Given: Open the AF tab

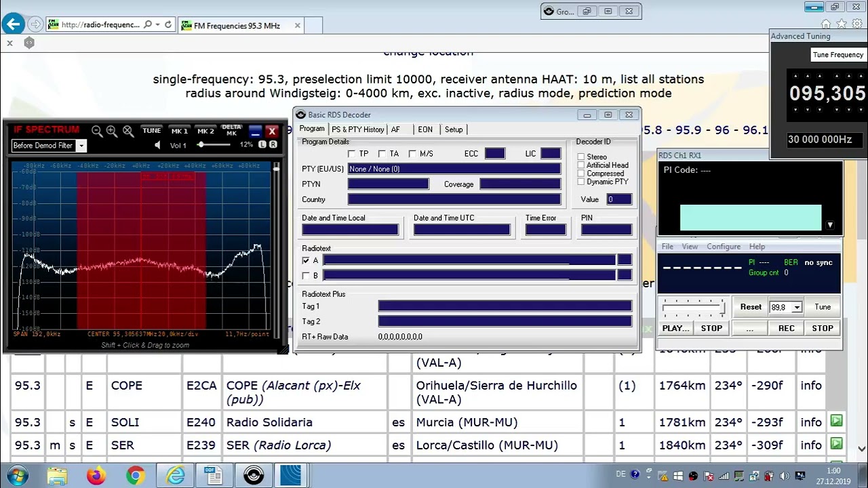Looking at the screenshot, I should pos(395,129).
